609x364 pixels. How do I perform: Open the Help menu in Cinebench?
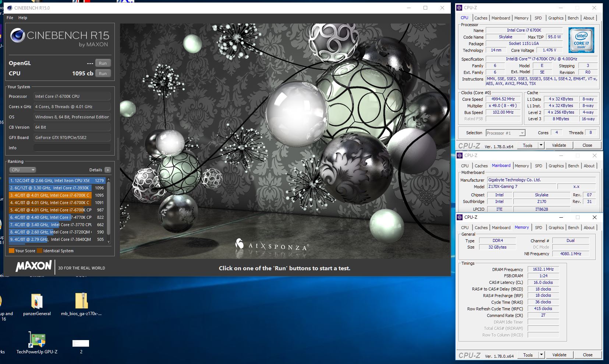click(x=23, y=18)
